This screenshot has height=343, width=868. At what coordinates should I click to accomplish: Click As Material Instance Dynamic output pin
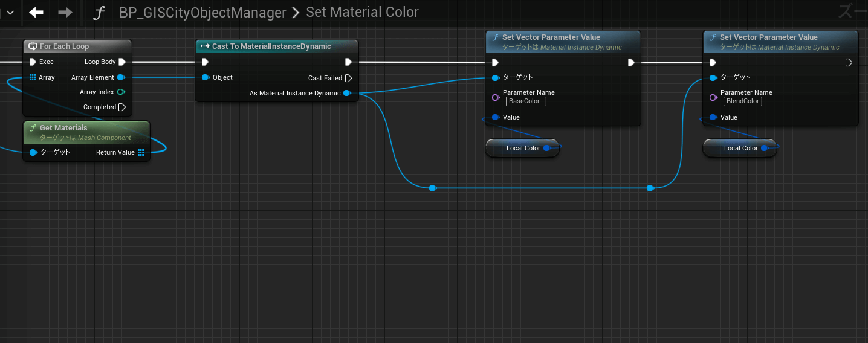[347, 93]
